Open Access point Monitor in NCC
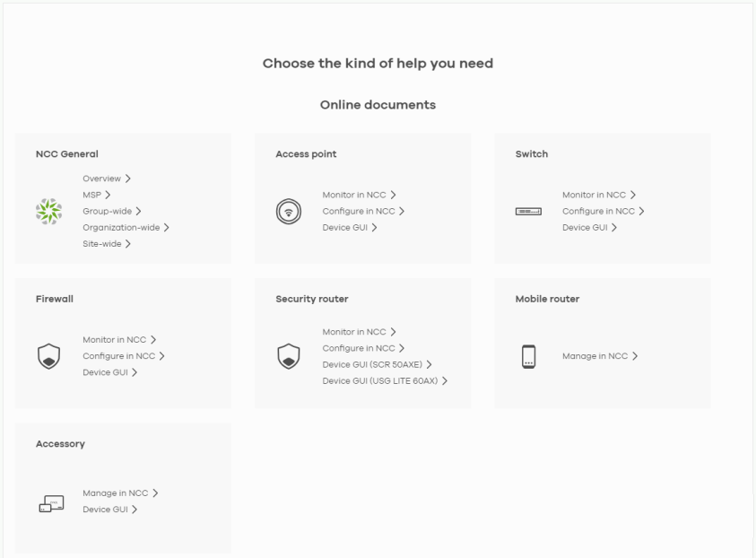Viewport: 756px width, 558px height. (359, 195)
